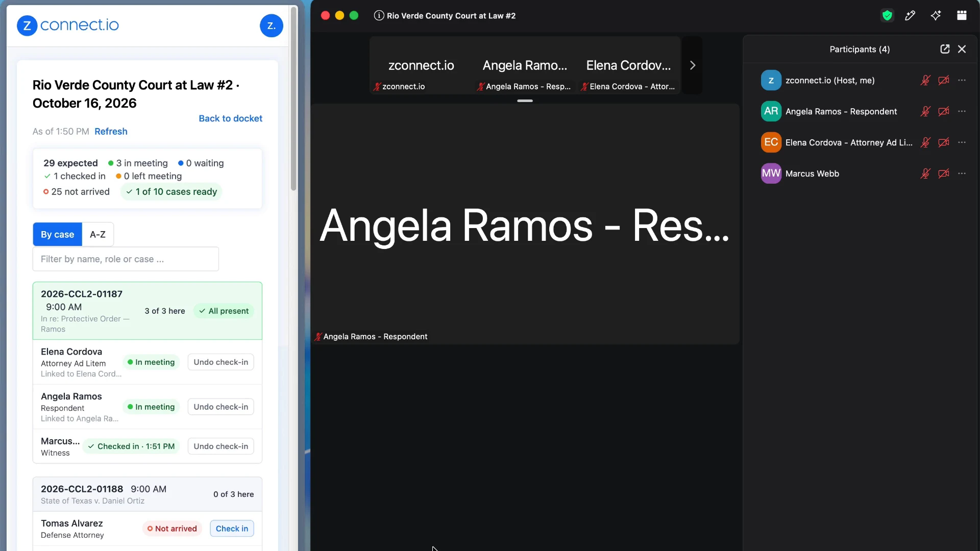Screen dimensions: 980x551
Task: Click the filter by name input field
Action: tap(126, 259)
